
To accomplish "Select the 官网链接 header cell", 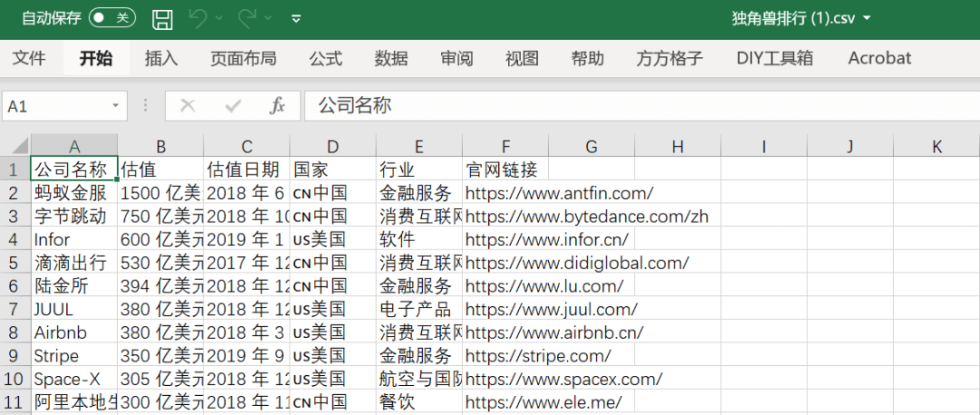I will [505, 170].
